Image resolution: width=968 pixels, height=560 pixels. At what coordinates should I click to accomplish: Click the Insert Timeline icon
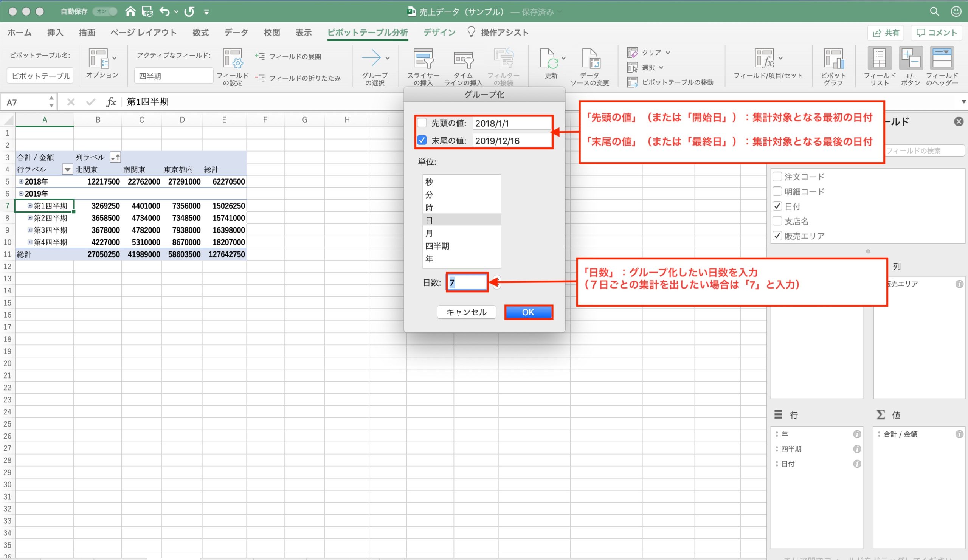point(463,59)
